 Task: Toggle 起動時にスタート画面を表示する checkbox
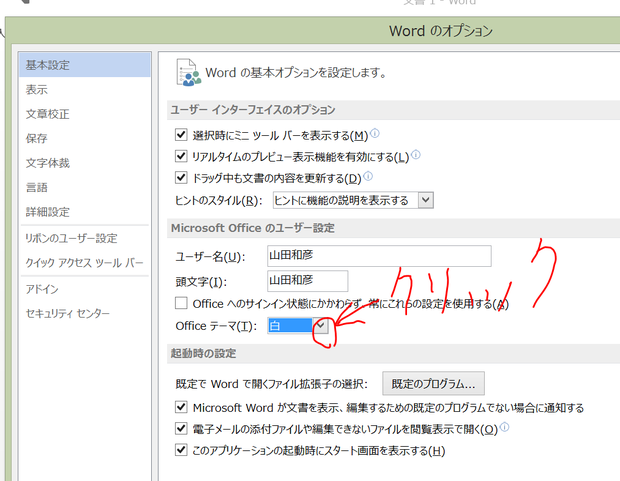pos(181,450)
